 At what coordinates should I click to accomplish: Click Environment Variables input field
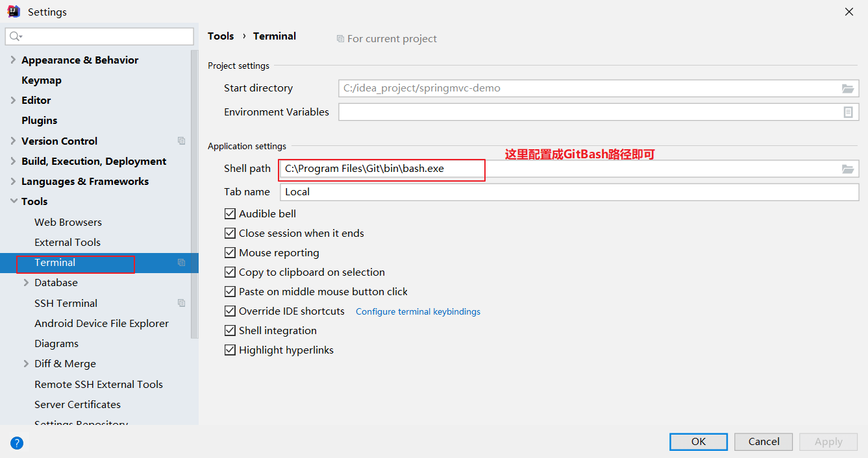pos(599,112)
